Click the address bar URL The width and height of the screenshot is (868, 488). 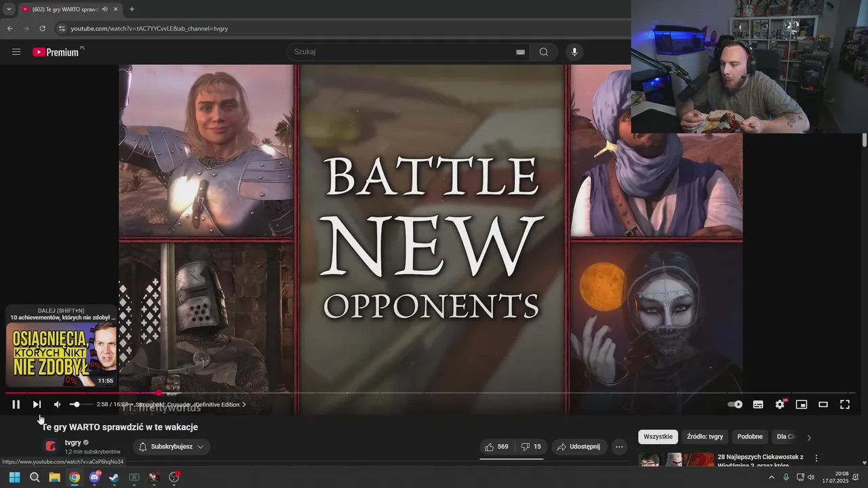(149, 28)
